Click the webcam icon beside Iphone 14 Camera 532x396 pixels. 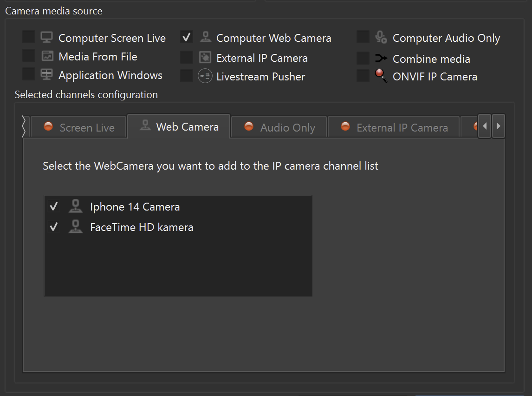(x=75, y=206)
